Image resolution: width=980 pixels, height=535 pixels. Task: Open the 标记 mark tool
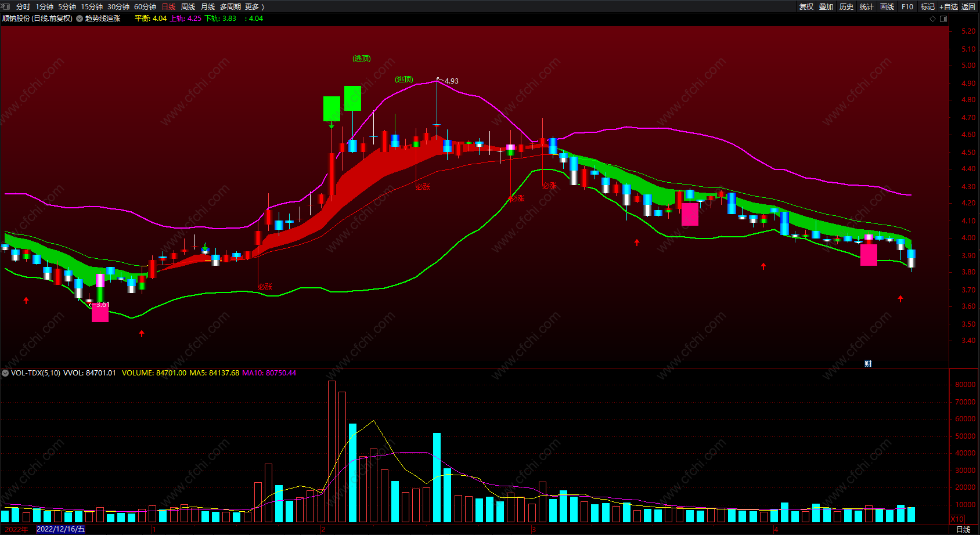pos(928,6)
